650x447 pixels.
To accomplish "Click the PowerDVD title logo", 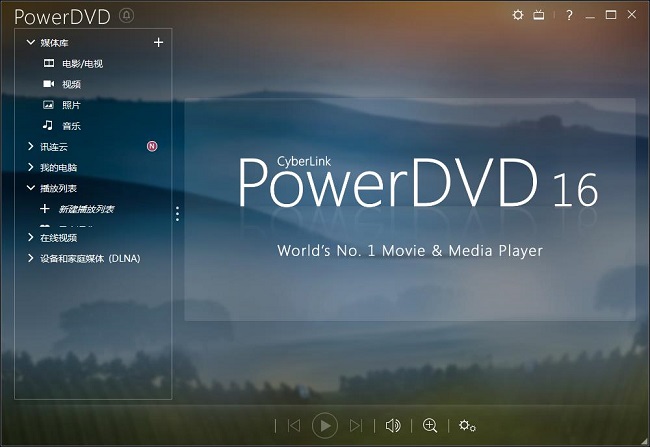I will click(x=62, y=17).
